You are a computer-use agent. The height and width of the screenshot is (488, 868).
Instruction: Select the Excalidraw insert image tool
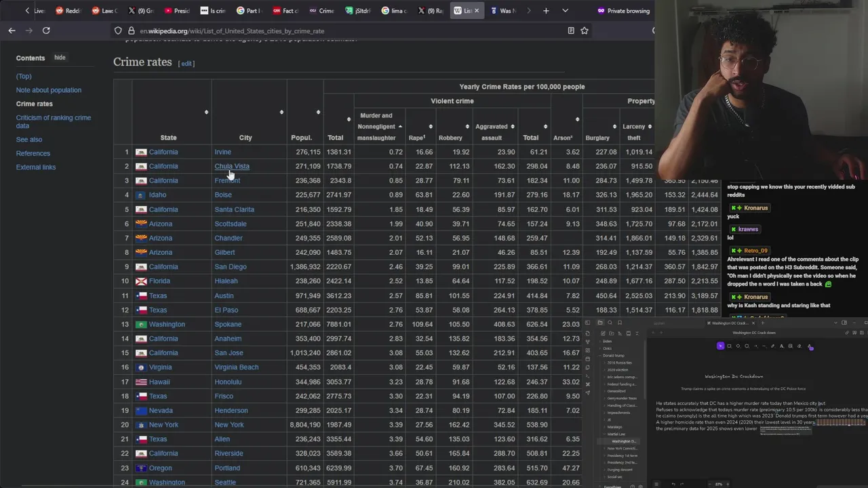790,346
